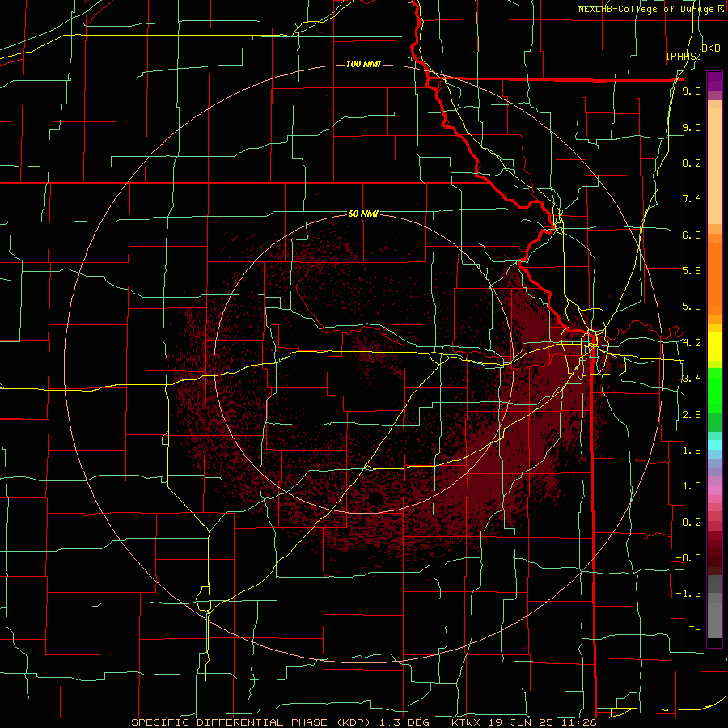Click the 6.6 value on color scale
The width and height of the screenshot is (728, 728).
coord(692,235)
